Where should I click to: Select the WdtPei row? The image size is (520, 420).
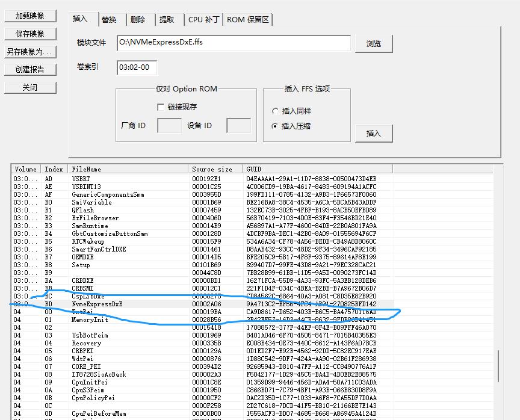pyautogui.click(x=202, y=359)
